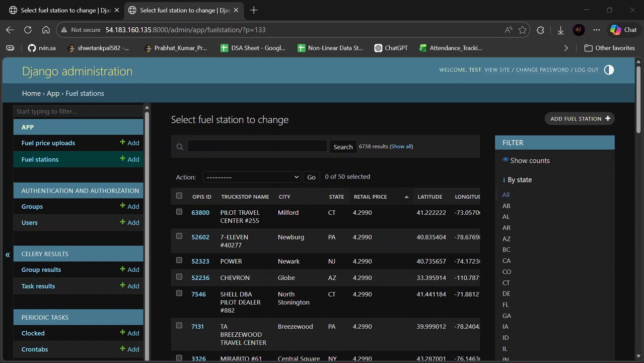Collapse the sidebar with the double chevron

(8, 255)
